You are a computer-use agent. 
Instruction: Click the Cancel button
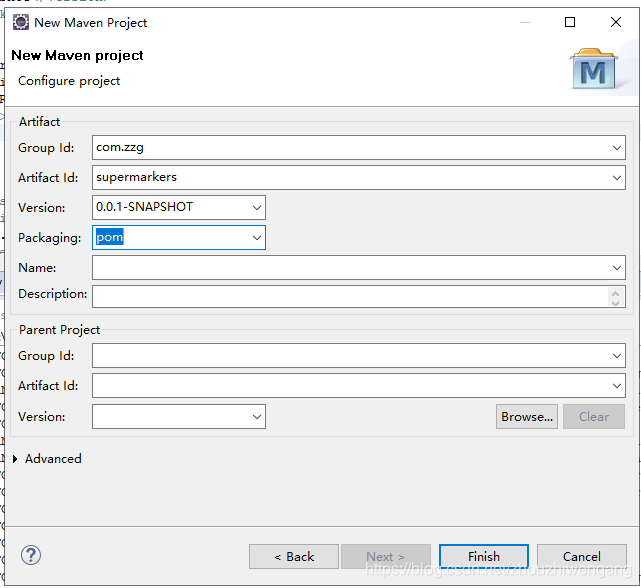click(581, 557)
